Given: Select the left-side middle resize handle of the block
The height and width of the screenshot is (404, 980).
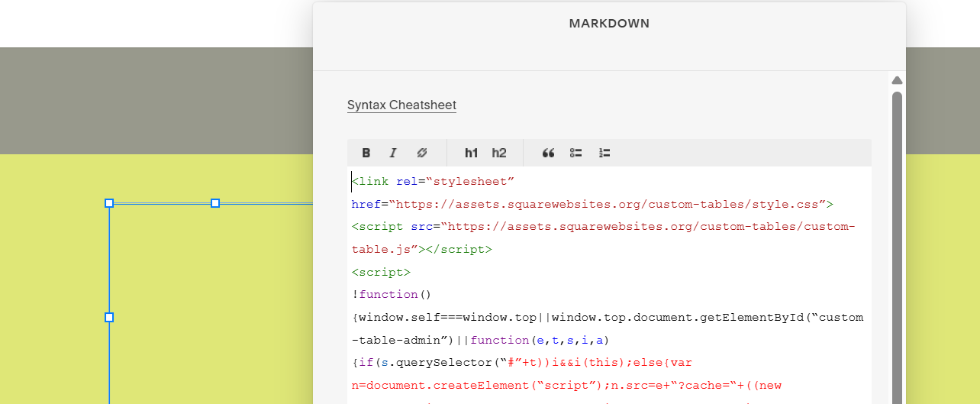Looking at the screenshot, I should [109, 317].
